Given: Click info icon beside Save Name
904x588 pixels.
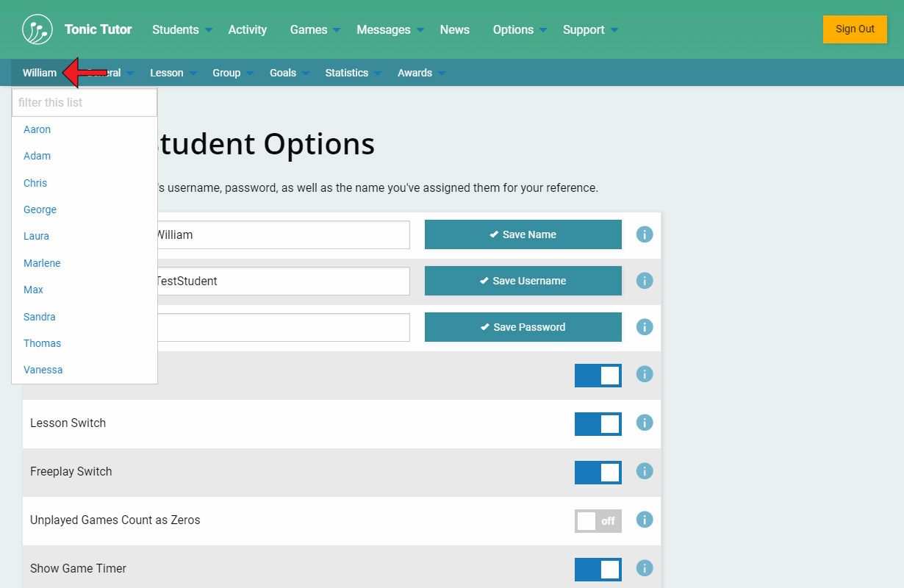Looking at the screenshot, I should pos(645,234).
